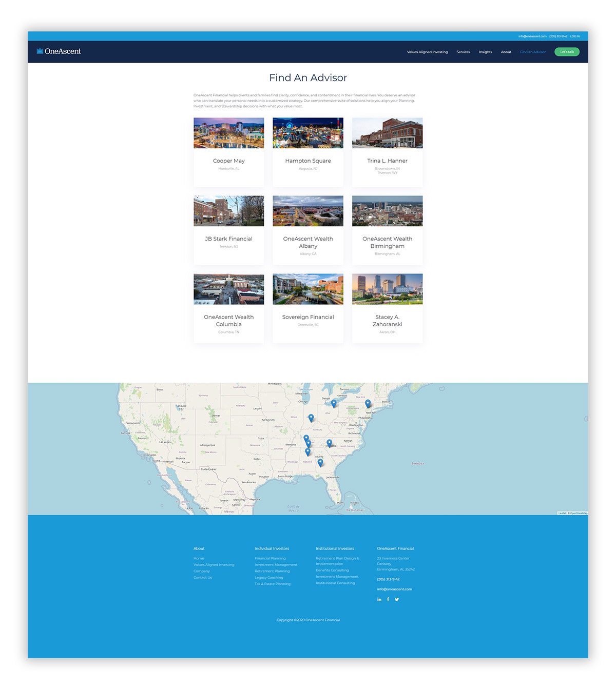Open the Trina L. Hanner town photo

(x=388, y=133)
